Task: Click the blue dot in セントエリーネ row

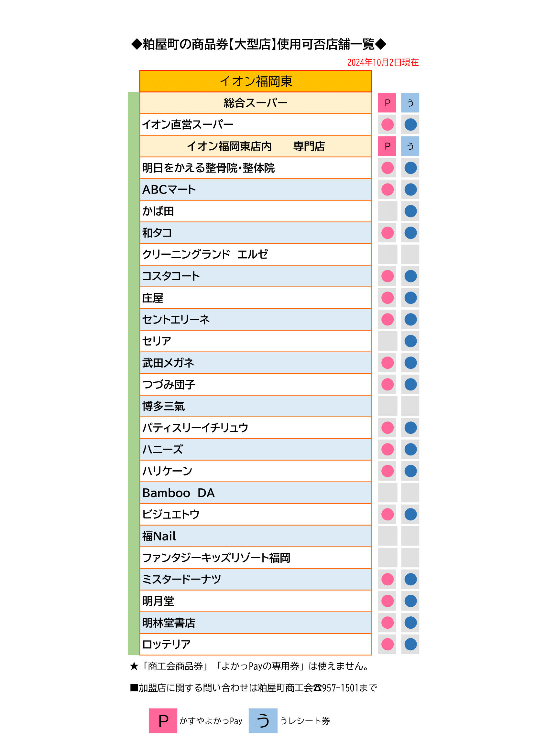Action: pos(410,319)
